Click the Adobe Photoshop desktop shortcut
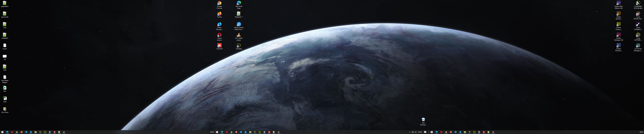 618,47
